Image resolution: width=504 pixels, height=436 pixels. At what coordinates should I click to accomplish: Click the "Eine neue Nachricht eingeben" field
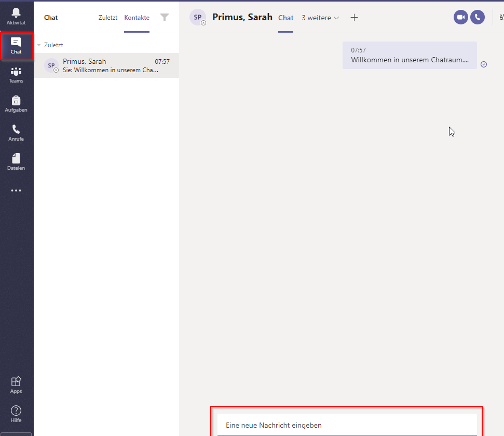coord(346,425)
